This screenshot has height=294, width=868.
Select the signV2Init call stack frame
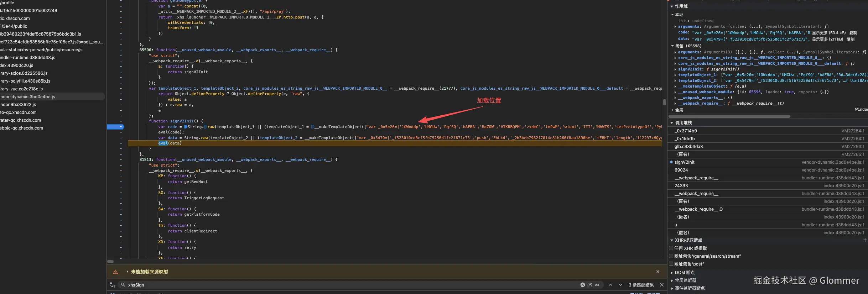pyautogui.click(x=685, y=162)
